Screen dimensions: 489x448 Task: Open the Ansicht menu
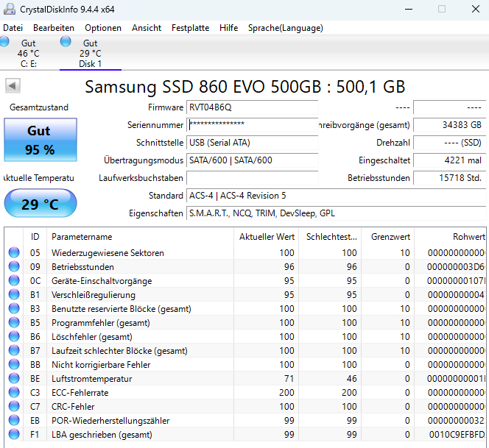(147, 28)
